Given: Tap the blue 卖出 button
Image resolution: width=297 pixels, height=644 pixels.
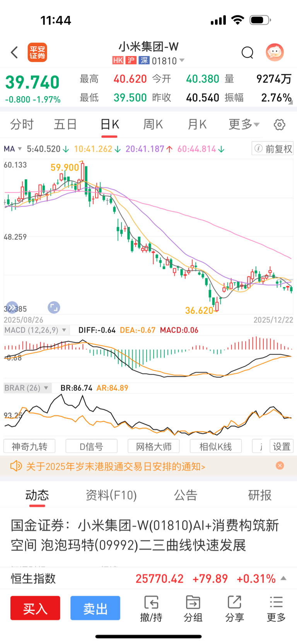Looking at the screenshot, I should pos(95,608).
